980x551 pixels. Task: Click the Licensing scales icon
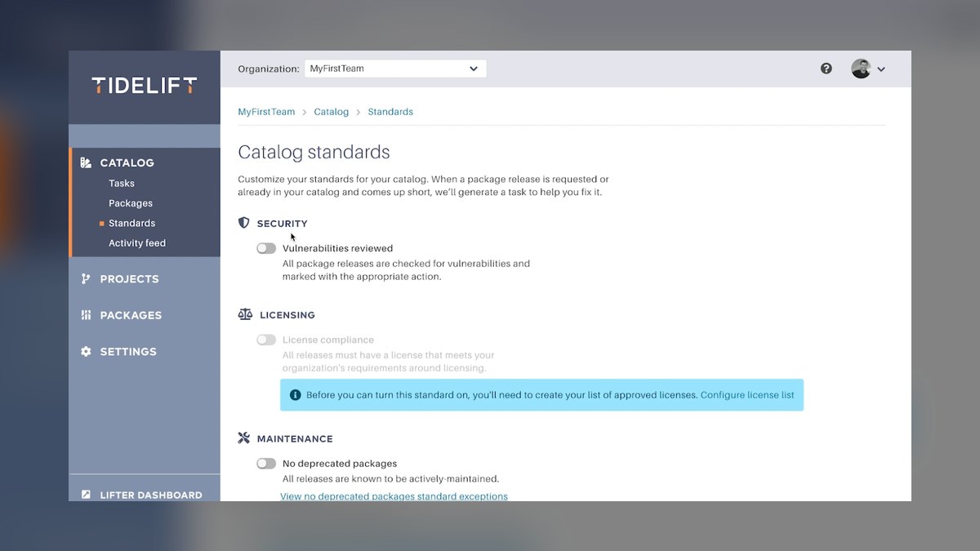pyautogui.click(x=245, y=314)
